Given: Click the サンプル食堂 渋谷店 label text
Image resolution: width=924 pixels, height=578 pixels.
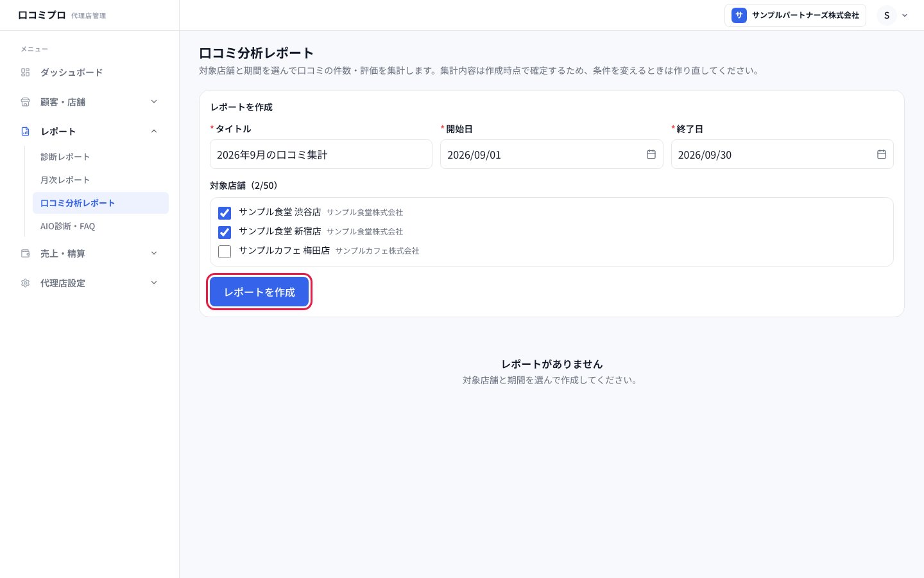Looking at the screenshot, I should tap(280, 212).
